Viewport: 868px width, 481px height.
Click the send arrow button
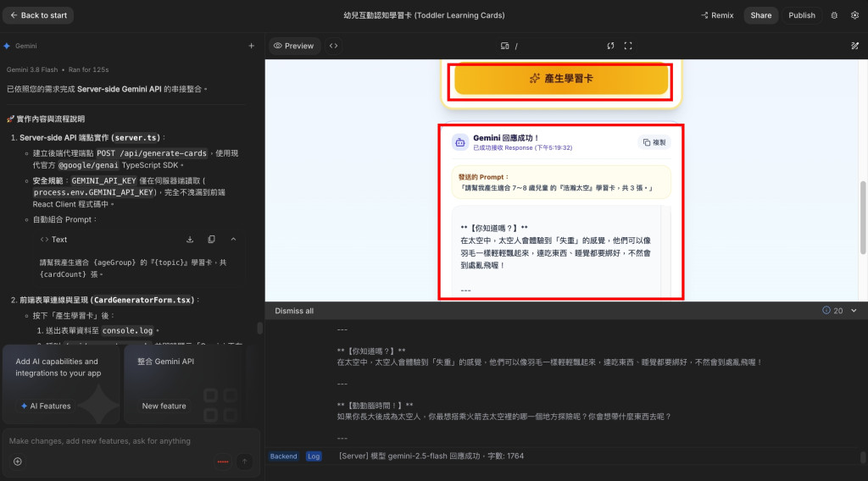[x=245, y=462]
